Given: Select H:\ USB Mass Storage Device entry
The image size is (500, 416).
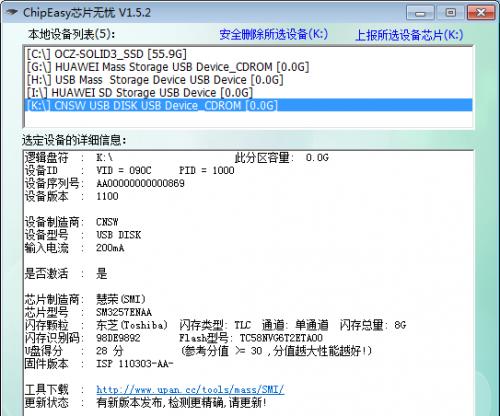Looking at the screenshot, I should pos(248,80).
